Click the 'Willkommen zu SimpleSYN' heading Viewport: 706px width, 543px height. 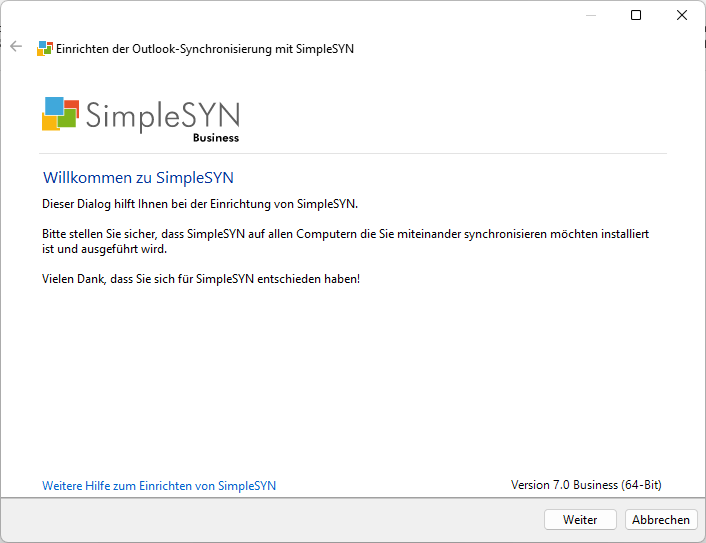[x=138, y=178]
